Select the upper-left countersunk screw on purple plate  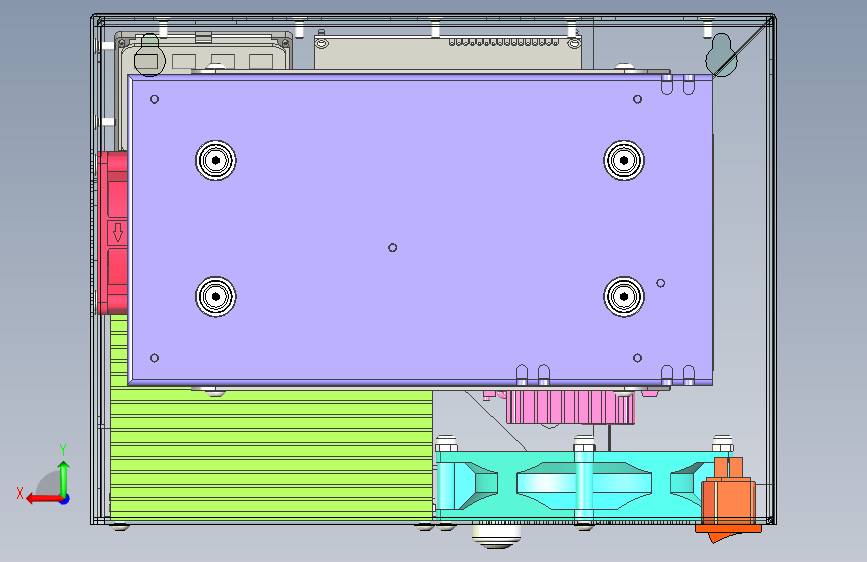[x=216, y=160]
